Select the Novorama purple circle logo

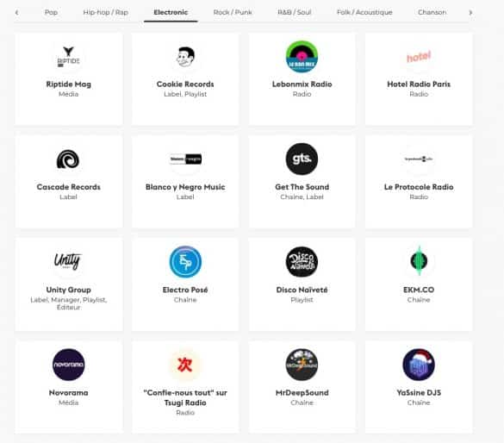pos(68,365)
